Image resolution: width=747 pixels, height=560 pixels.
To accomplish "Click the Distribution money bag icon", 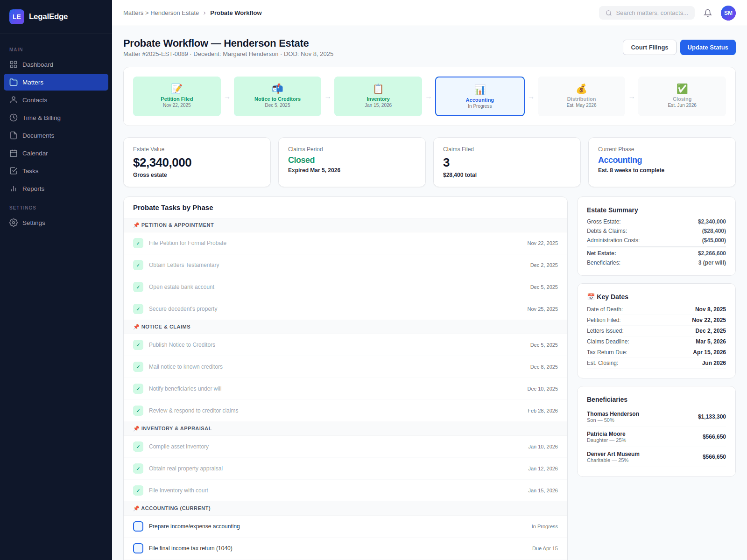I will click(581, 89).
